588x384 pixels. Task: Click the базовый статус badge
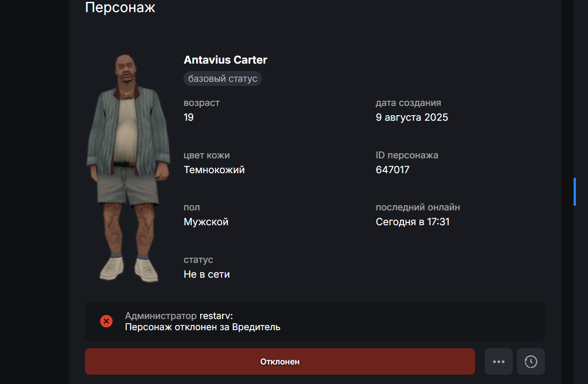[x=223, y=78]
